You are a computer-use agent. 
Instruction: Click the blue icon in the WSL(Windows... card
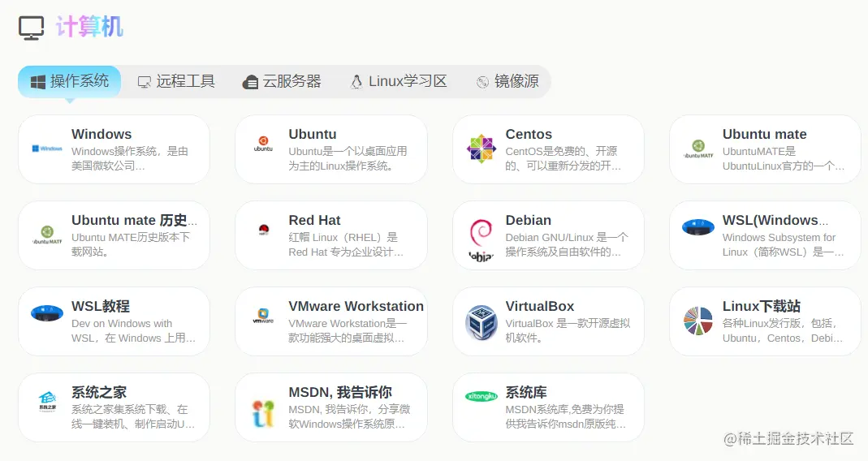[x=698, y=227]
